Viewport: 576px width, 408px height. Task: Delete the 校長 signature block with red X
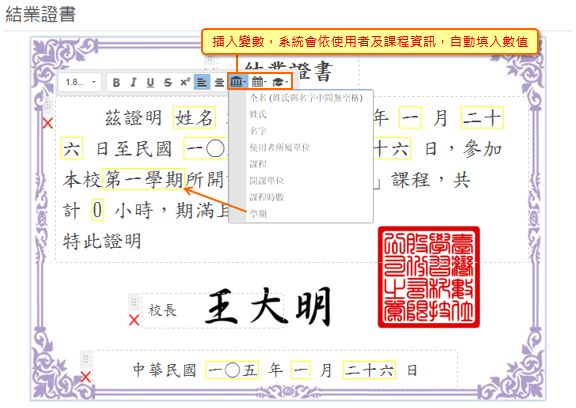click(134, 320)
